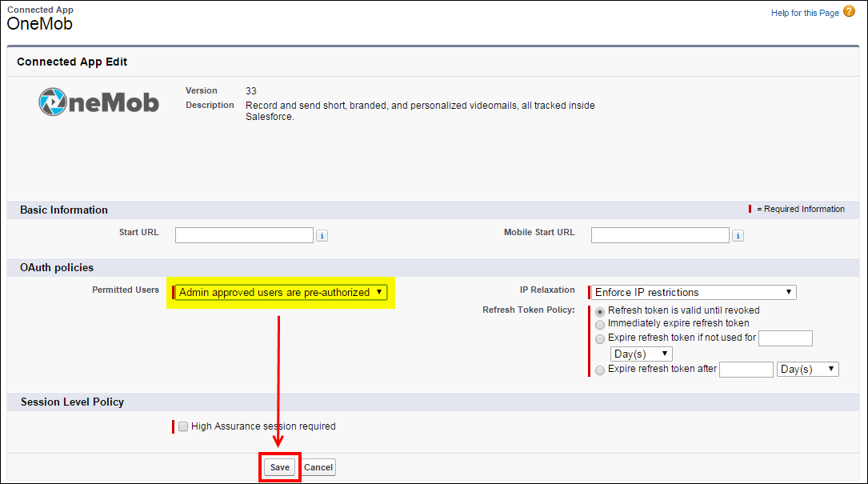Click the OneMob logo image
Viewport: 868px width, 484px height.
pyautogui.click(x=98, y=102)
